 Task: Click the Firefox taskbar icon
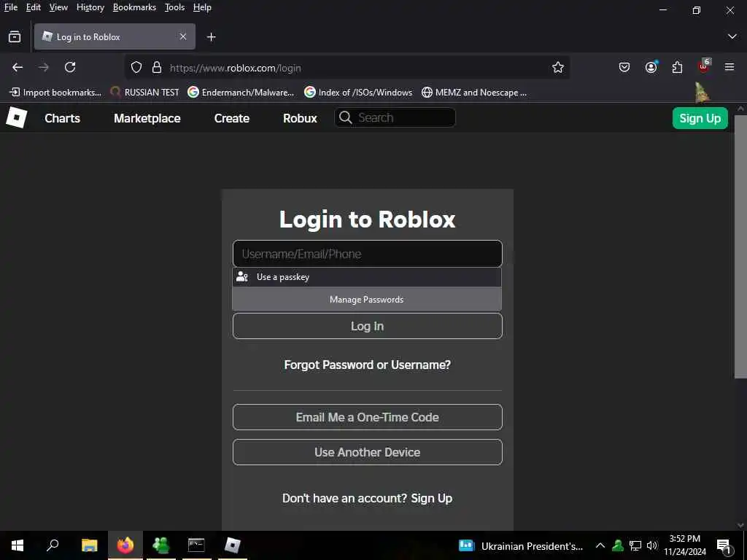[x=125, y=545]
